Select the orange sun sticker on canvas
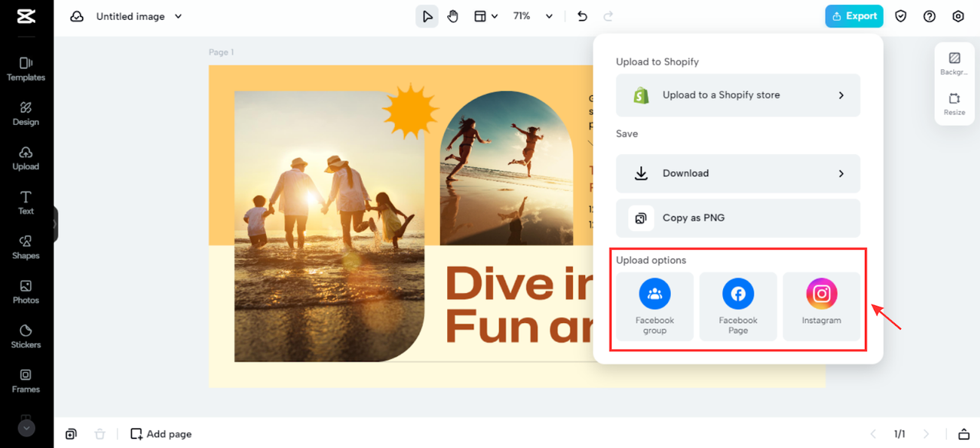 click(x=410, y=112)
